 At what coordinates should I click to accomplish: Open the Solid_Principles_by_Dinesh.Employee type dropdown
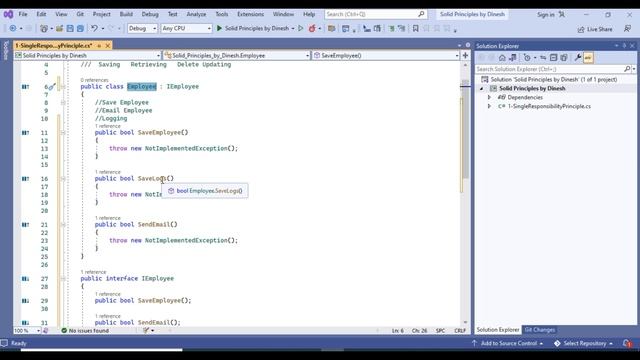point(237,55)
